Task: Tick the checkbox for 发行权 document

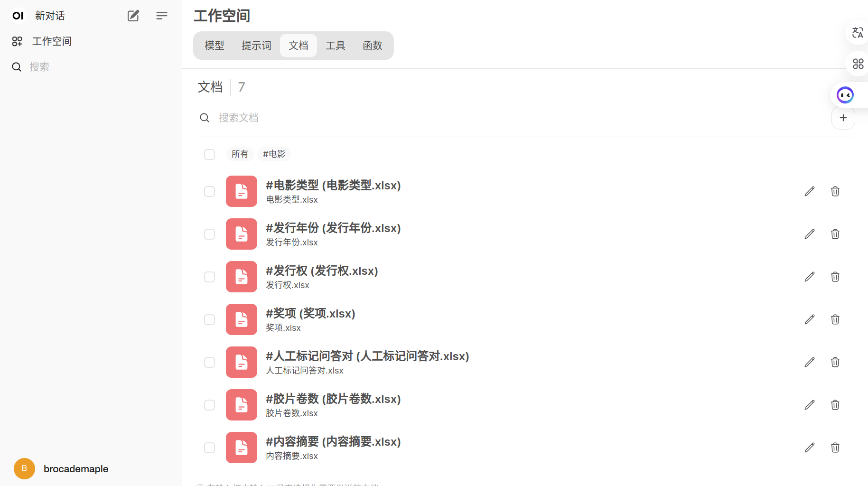Action: pos(209,277)
